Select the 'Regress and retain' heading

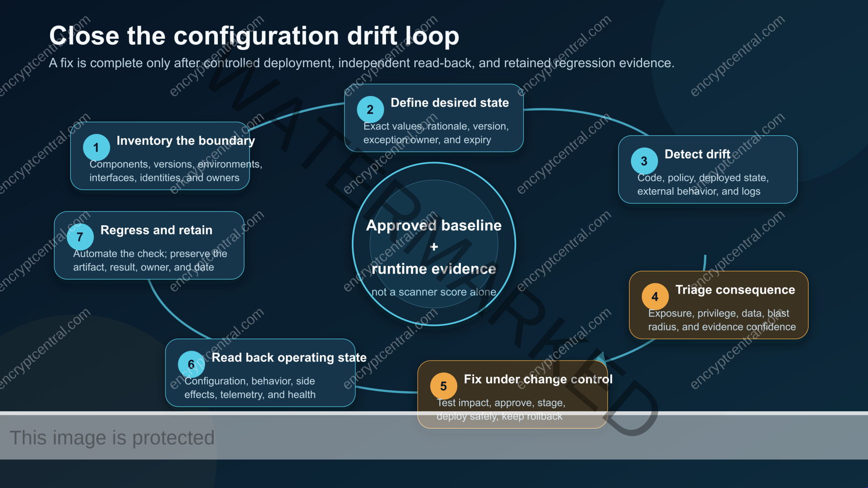coord(156,230)
